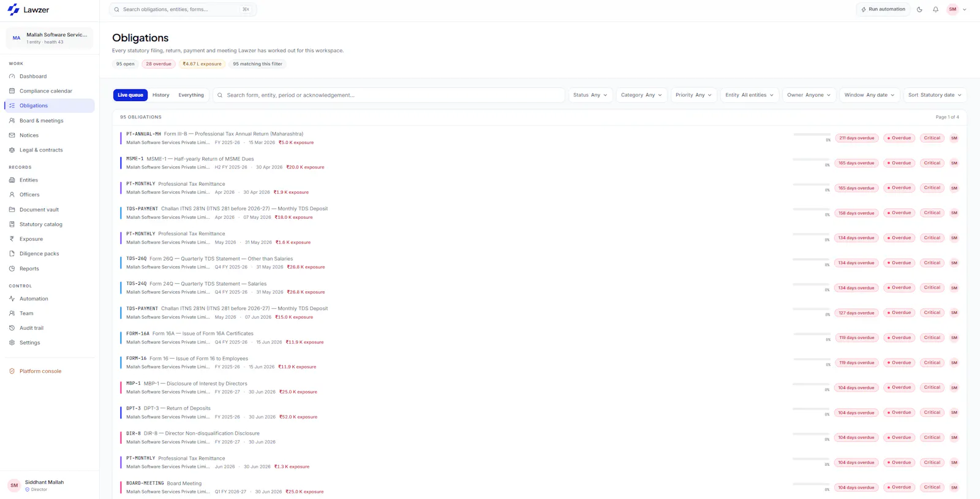Open the Window date filter
Viewport: 980px width, 499px height.
[870, 95]
